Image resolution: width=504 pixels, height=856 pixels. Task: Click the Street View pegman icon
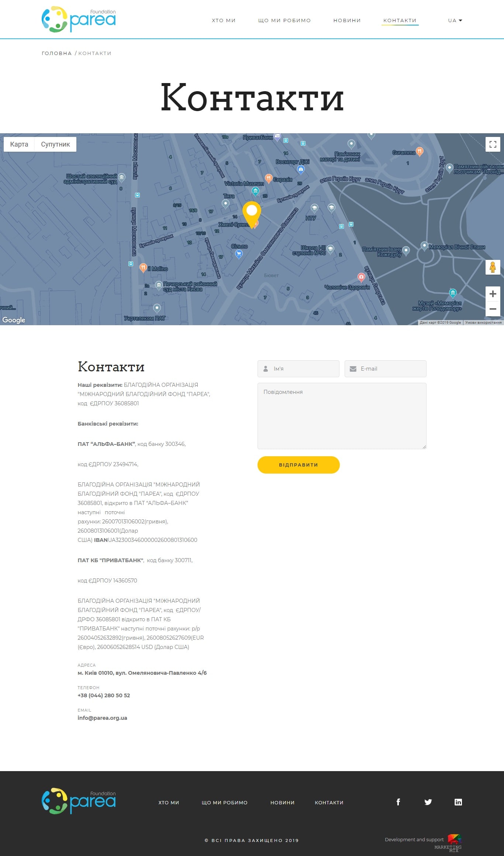coord(493,267)
